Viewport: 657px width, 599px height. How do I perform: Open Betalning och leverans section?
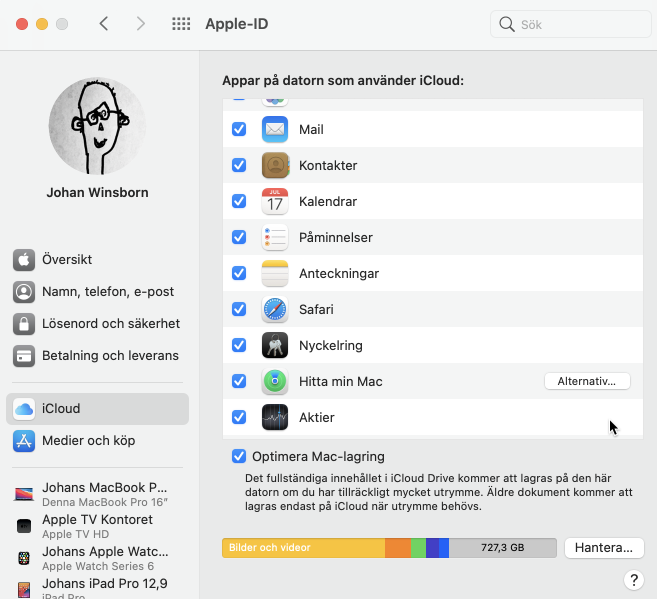coord(97,356)
